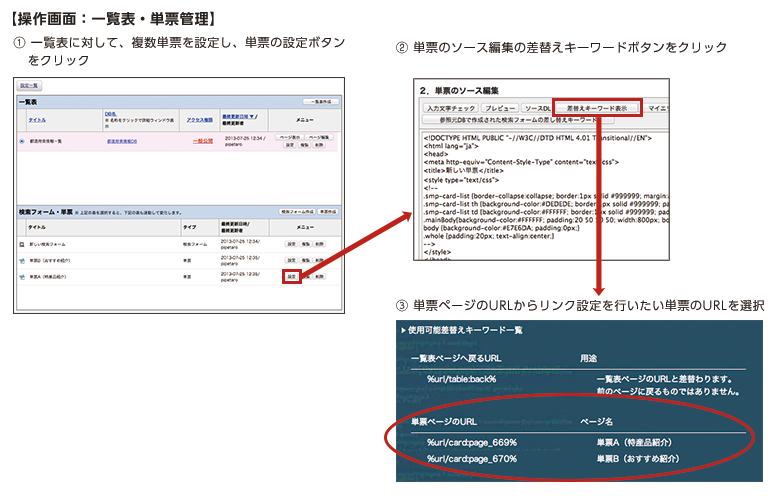
Task: Click the ソースDL button
Action: pyautogui.click(x=537, y=108)
